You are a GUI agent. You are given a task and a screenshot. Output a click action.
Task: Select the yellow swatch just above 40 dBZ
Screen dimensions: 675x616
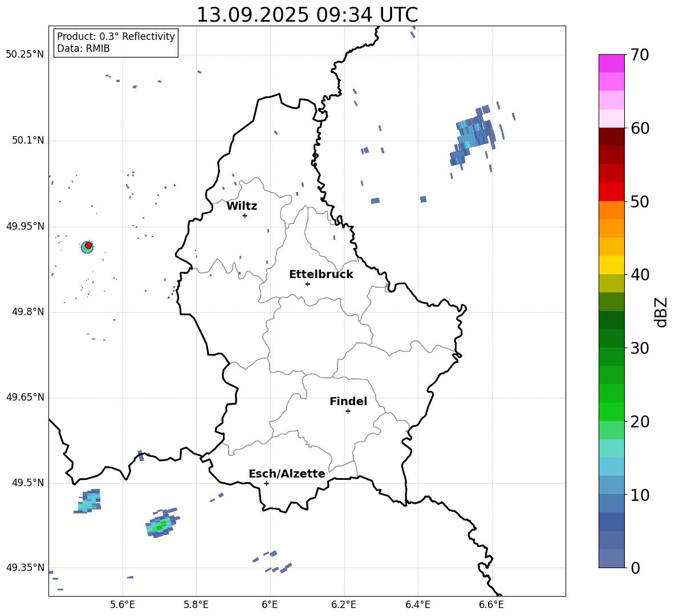pyautogui.click(x=611, y=265)
